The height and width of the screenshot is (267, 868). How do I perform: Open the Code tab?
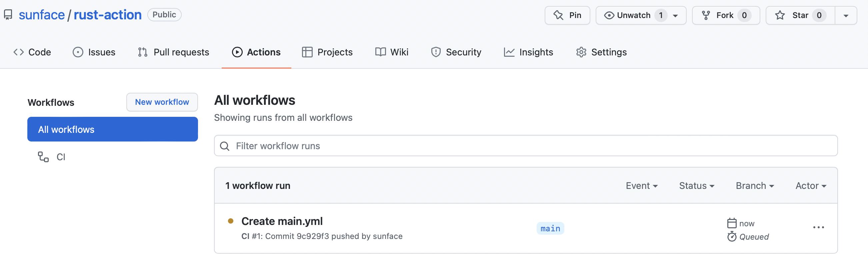(32, 52)
